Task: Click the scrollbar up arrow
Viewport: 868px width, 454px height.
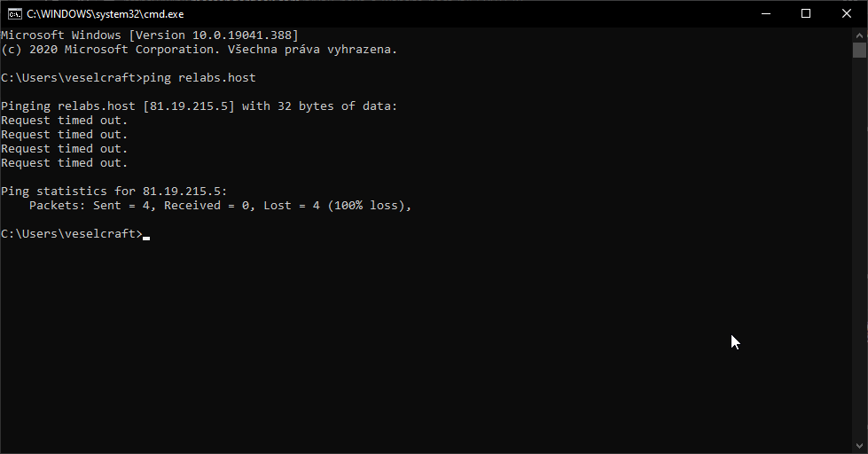Action: pos(859,35)
